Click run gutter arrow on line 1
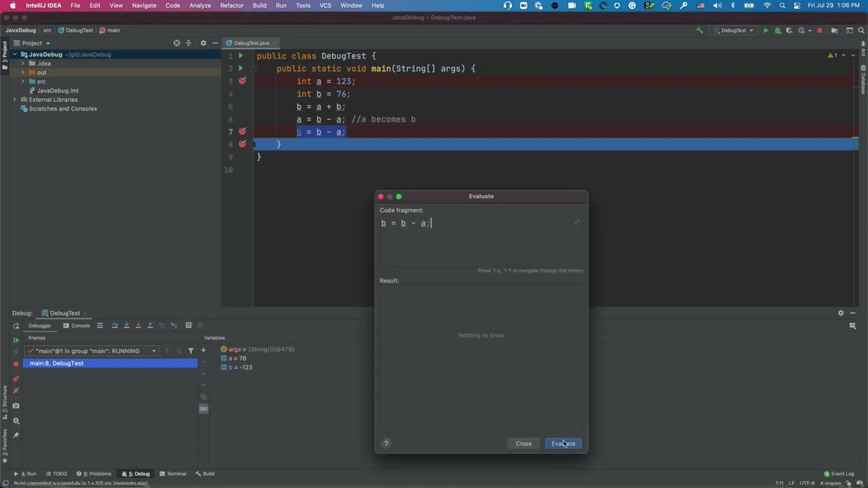The image size is (868, 488). 241,56
